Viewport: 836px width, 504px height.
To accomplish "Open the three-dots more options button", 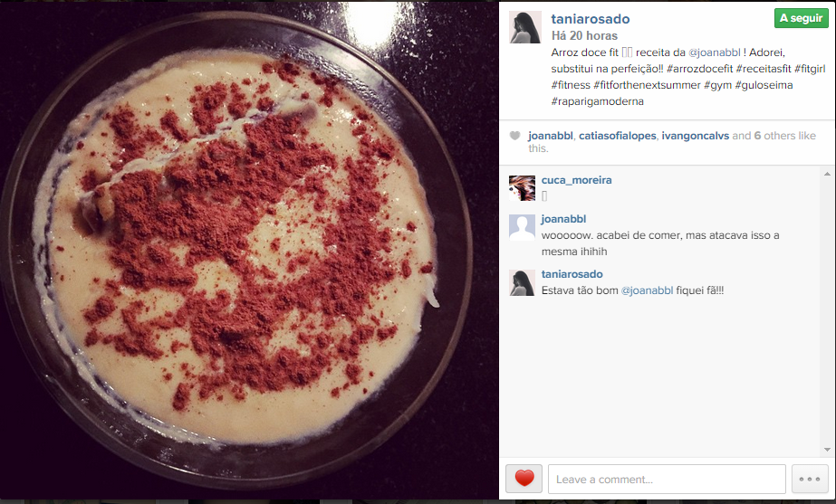I will tap(810, 479).
